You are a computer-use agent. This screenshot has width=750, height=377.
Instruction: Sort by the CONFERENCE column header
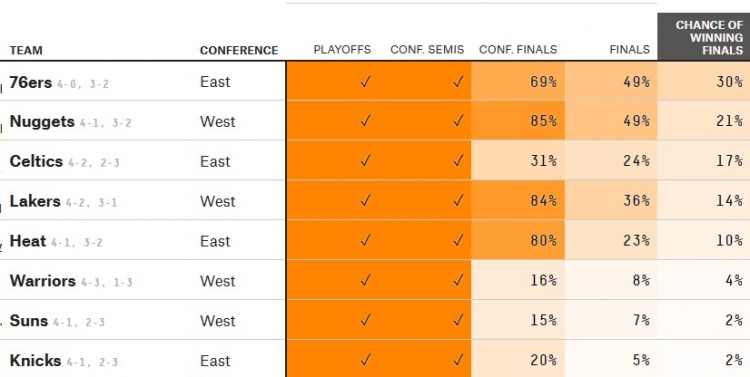click(239, 50)
